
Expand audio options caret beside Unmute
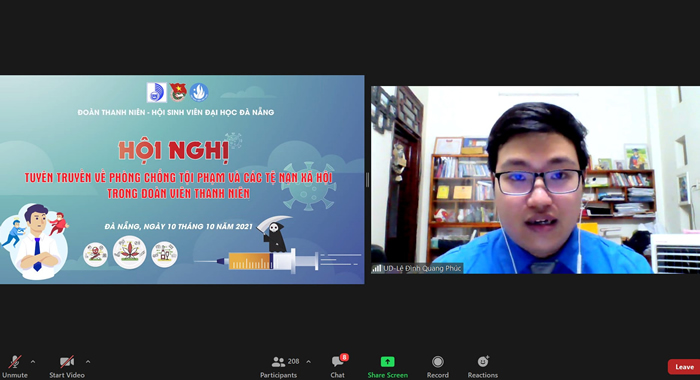click(33, 362)
